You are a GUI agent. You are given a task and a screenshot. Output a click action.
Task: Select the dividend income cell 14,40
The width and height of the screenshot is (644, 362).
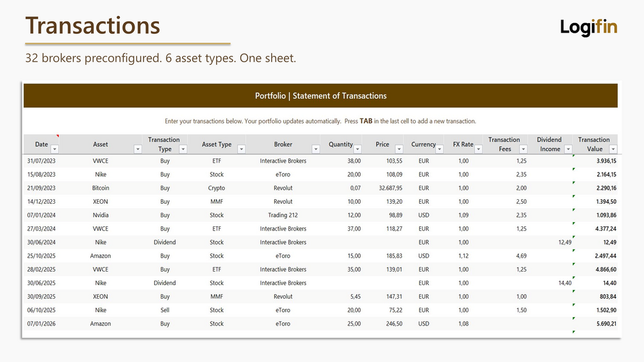(x=565, y=283)
